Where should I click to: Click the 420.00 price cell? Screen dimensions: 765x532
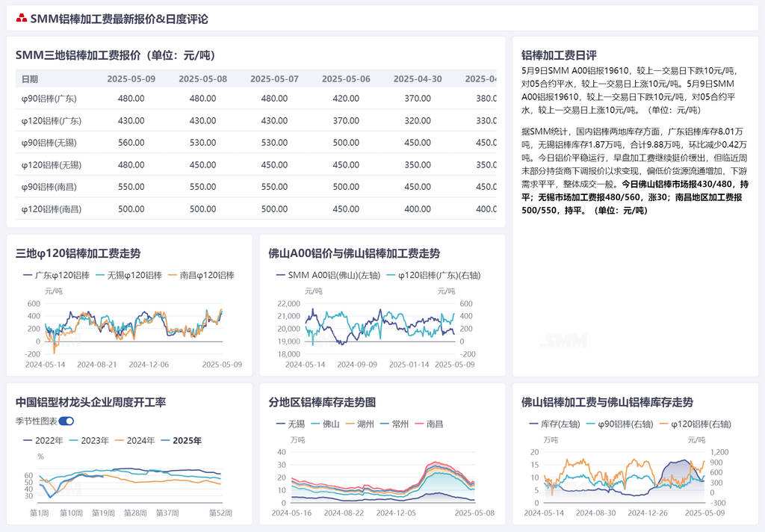(x=346, y=99)
